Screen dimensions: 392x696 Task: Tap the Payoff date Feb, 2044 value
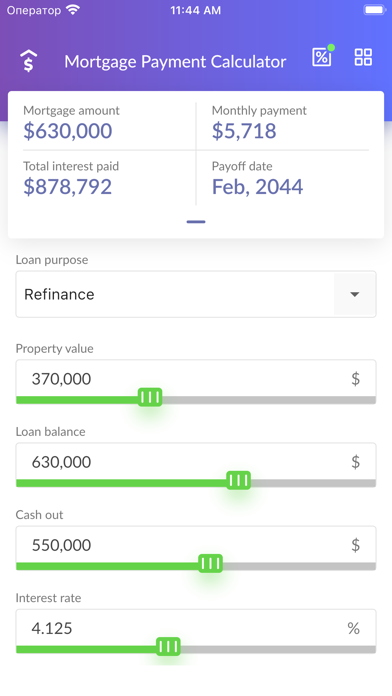pyautogui.click(x=257, y=187)
